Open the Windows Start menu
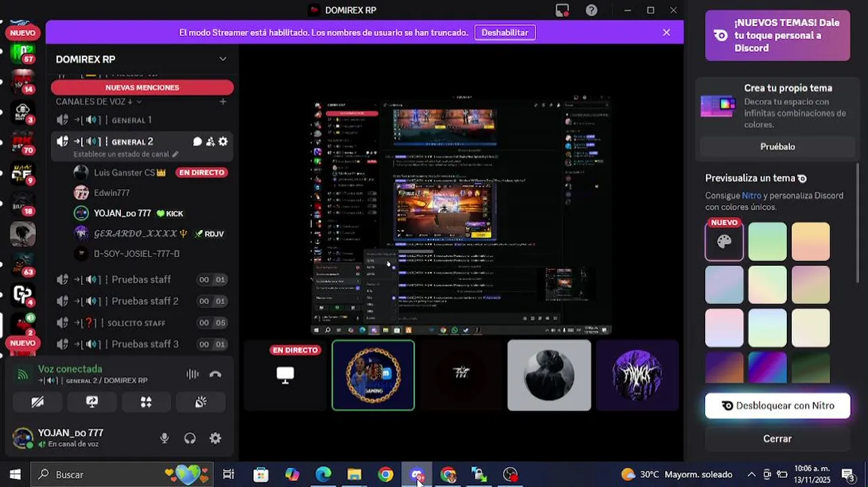This screenshot has width=868, height=487. (x=15, y=474)
